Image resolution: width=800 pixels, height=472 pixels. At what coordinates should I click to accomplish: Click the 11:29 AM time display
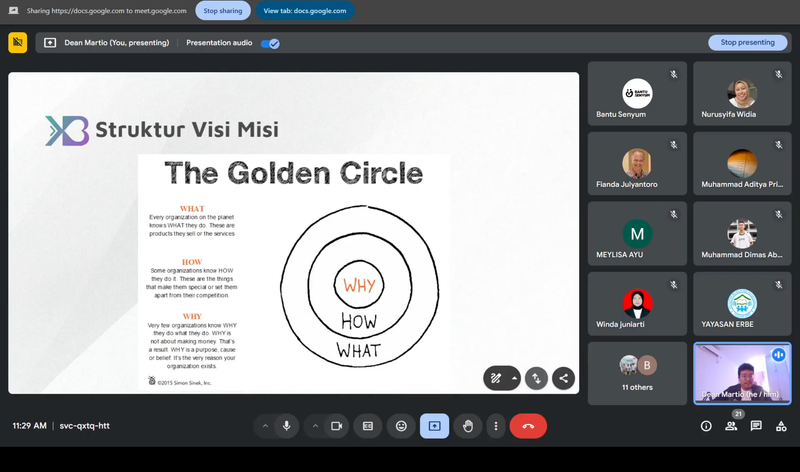[30, 426]
